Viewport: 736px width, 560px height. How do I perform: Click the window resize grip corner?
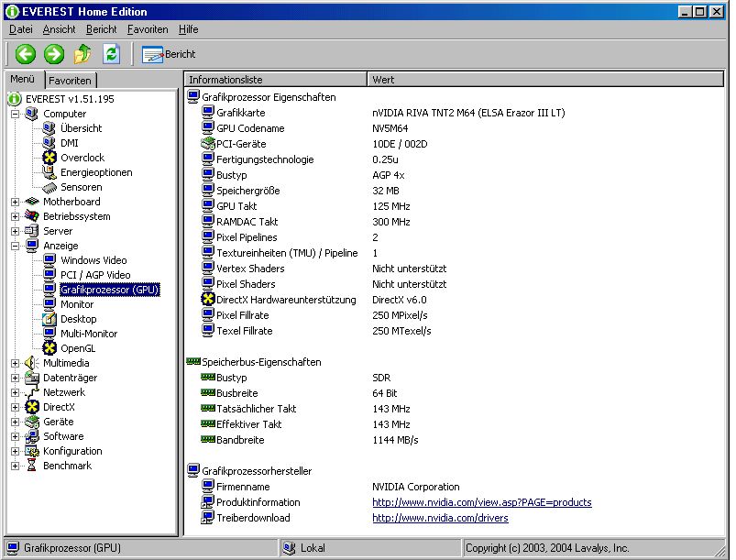click(x=721, y=550)
